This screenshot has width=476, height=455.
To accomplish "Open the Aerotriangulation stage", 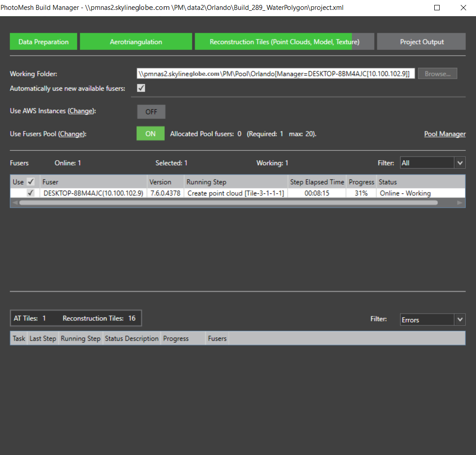I will click(x=136, y=42).
